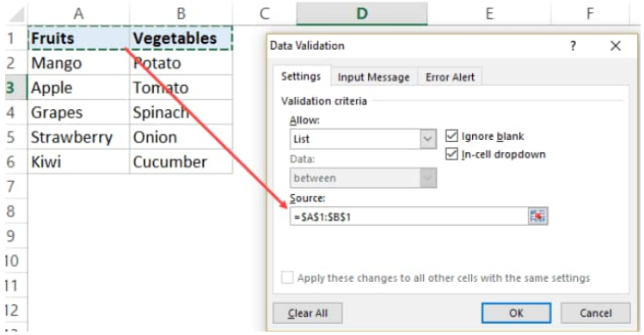Click the help question mark in Data Validation

point(573,46)
